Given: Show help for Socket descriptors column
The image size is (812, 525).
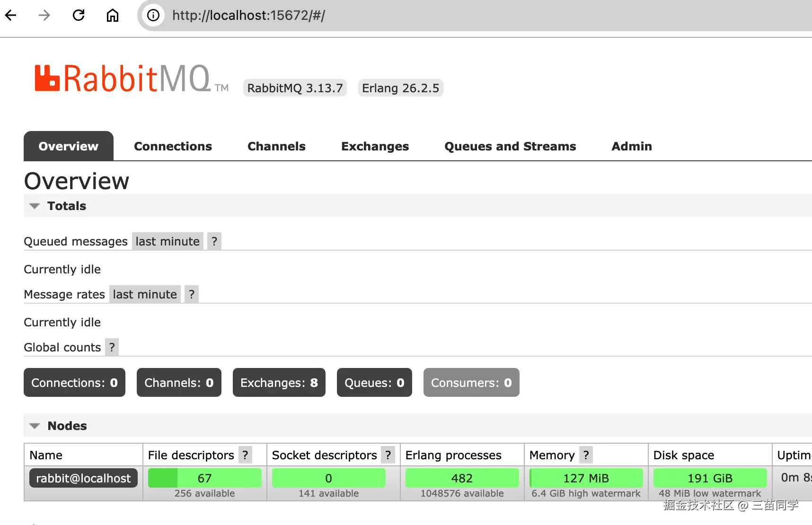Looking at the screenshot, I should [x=388, y=455].
